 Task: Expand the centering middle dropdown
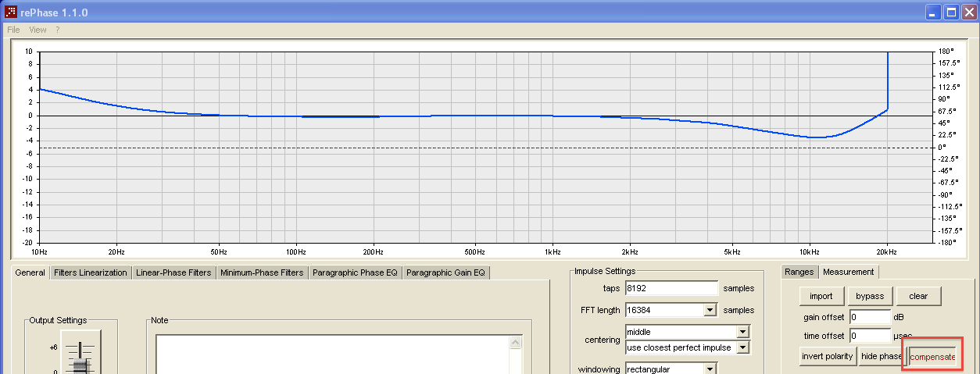click(743, 332)
